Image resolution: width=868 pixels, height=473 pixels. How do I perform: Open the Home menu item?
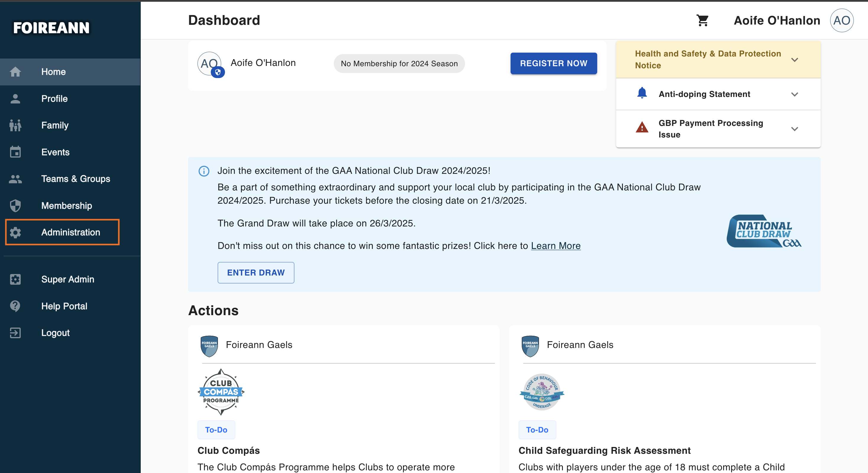pyautogui.click(x=70, y=72)
